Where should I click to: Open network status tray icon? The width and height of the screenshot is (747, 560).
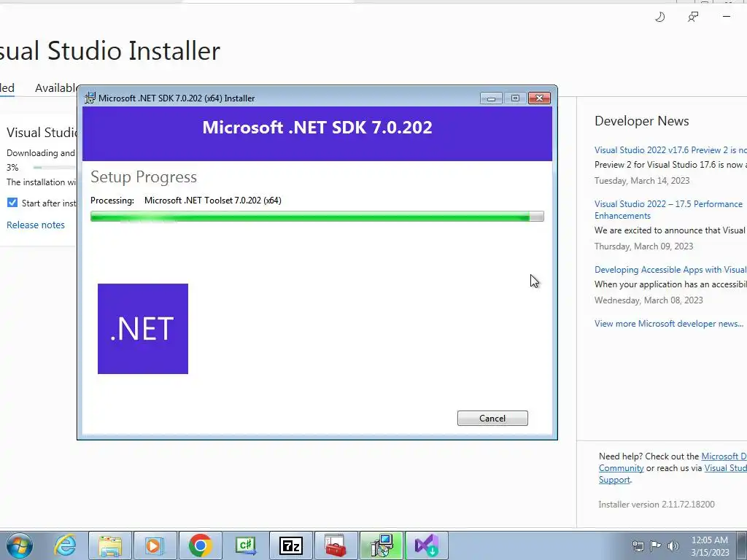tap(638, 545)
